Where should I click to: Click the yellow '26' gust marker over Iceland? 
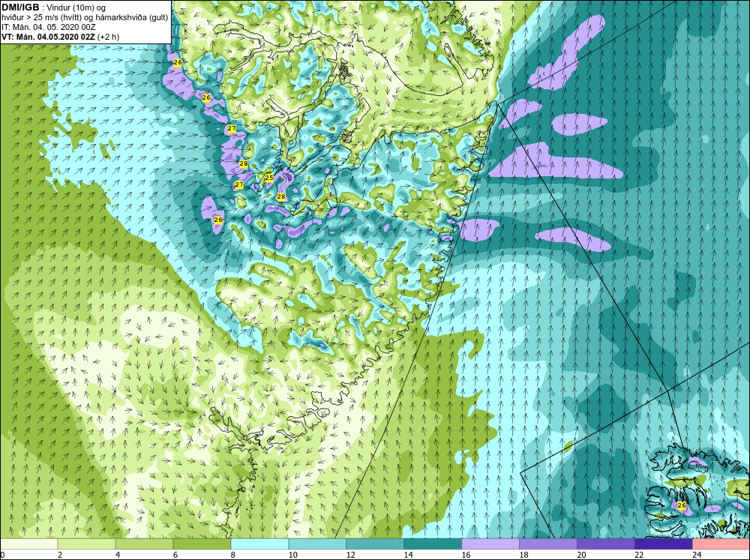(x=682, y=505)
